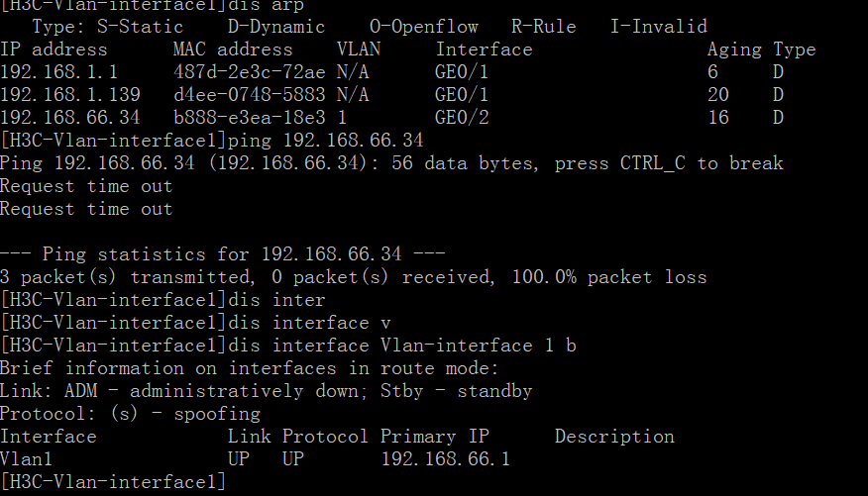
Task: Click the first "Request time out" line
Action: [x=86, y=186]
